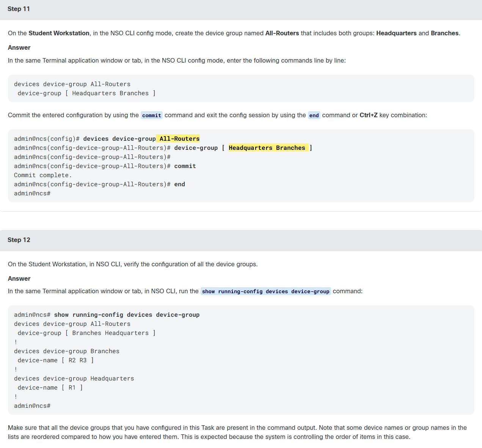Click the devices device-group Branches output line
This screenshot has width=482, height=448.
[67, 351]
